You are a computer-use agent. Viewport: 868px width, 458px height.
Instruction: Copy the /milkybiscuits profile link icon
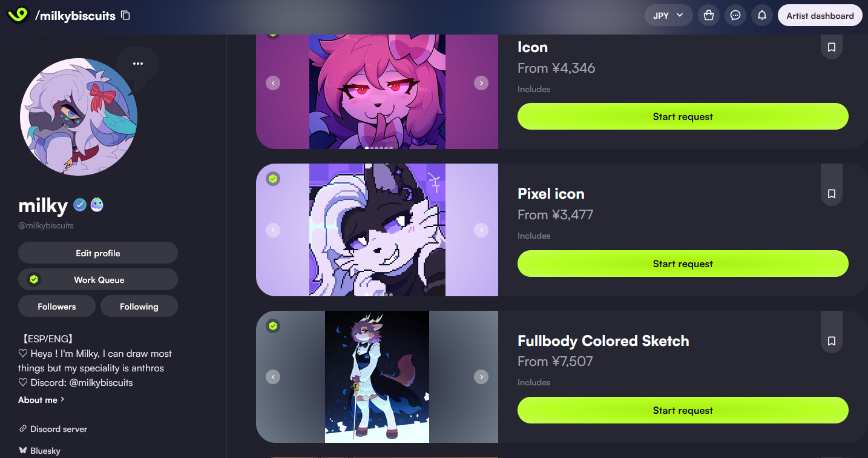(125, 16)
